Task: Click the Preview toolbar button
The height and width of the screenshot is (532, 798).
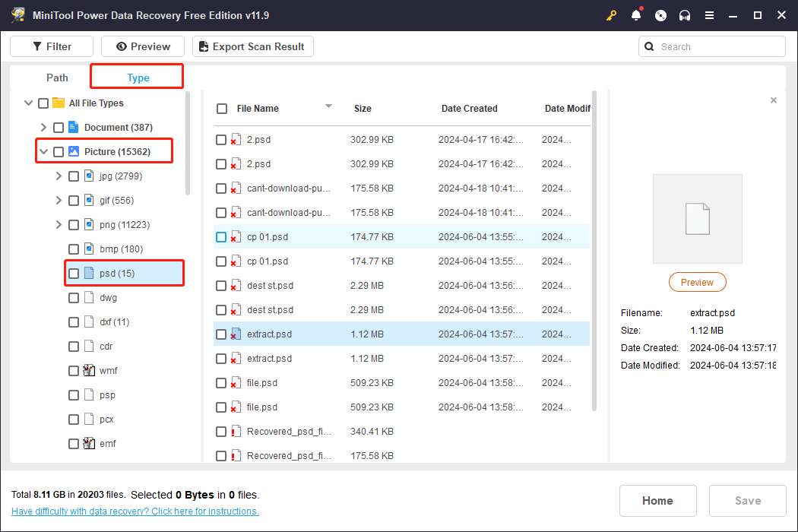Action: [143, 46]
